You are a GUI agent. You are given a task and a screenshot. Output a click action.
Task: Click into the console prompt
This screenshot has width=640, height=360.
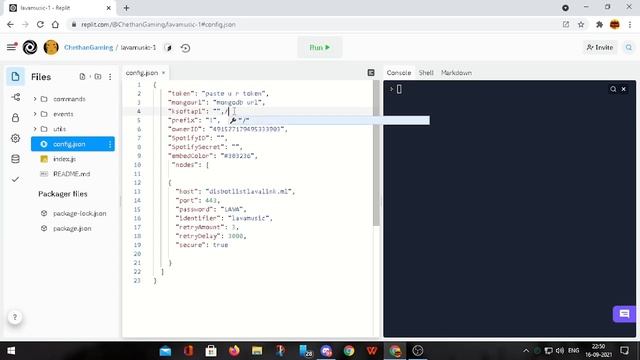[x=399, y=89]
